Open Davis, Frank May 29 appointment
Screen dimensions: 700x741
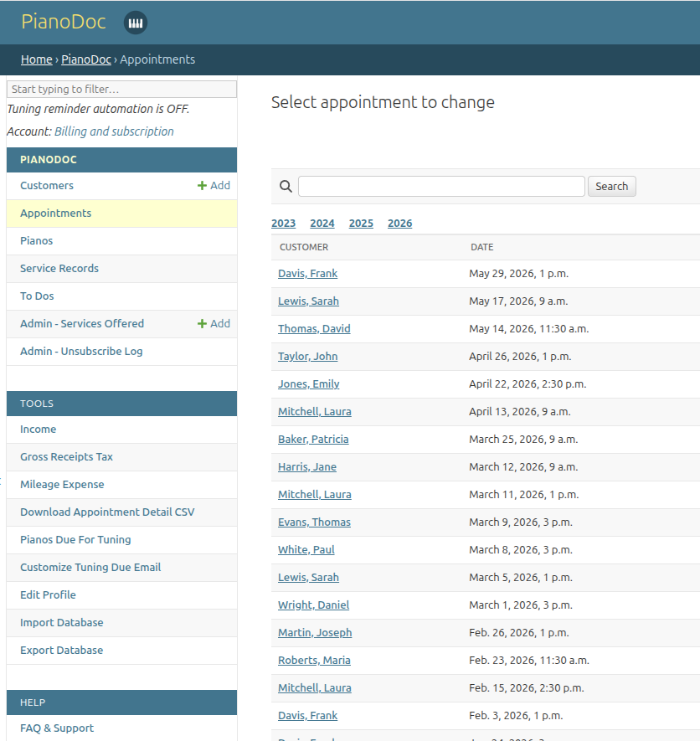tap(307, 274)
